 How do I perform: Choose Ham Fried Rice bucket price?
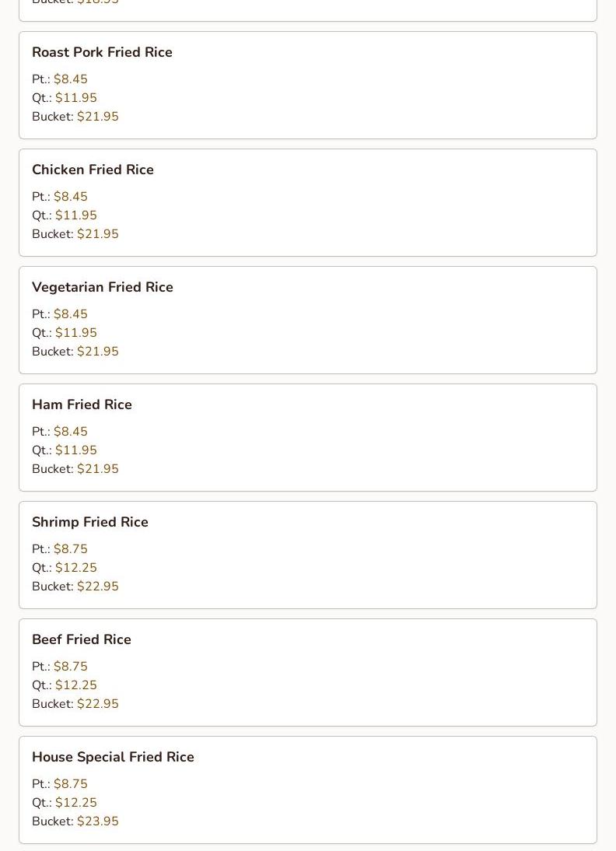click(x=97, y=469)
